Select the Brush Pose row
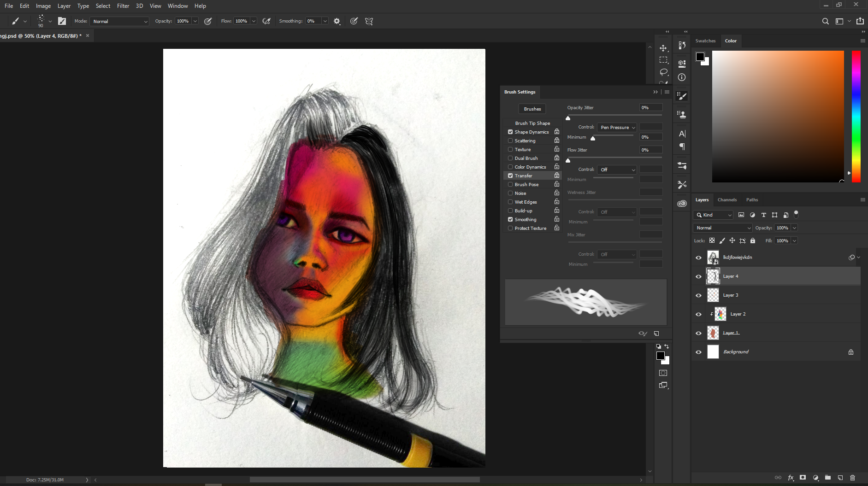The height and width of the screenshot is (486, 868). tap(532, 184)
